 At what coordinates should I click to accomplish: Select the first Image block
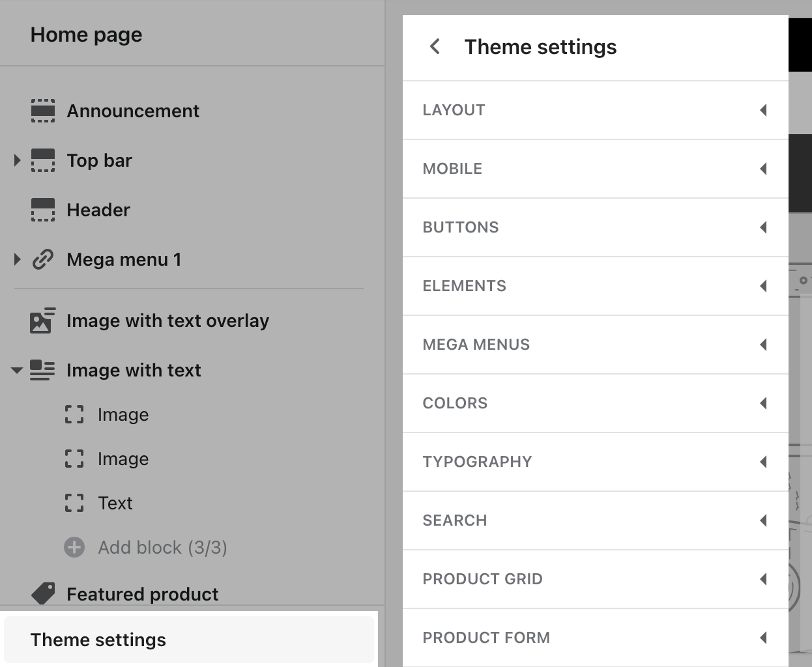(x=123, y=414)
